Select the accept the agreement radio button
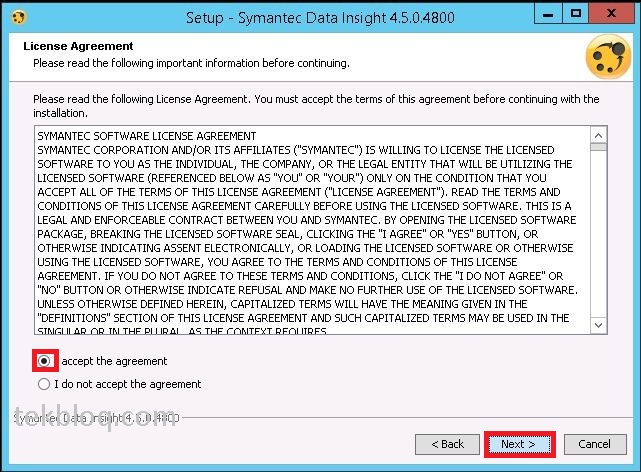The height and width of the screenshot is (472, 641). point(44,361)
